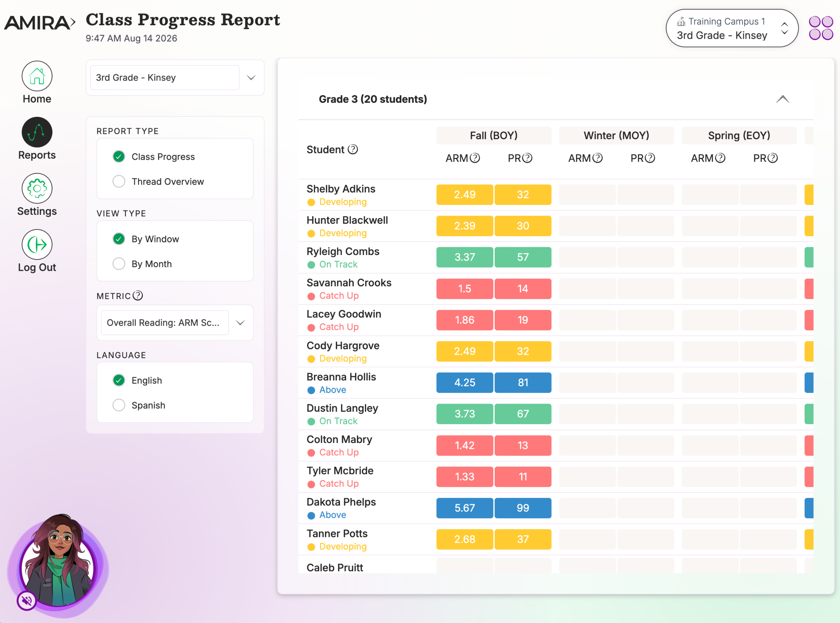
Task: Open the four-circle apps menu icon
Action: coord(821,28)
